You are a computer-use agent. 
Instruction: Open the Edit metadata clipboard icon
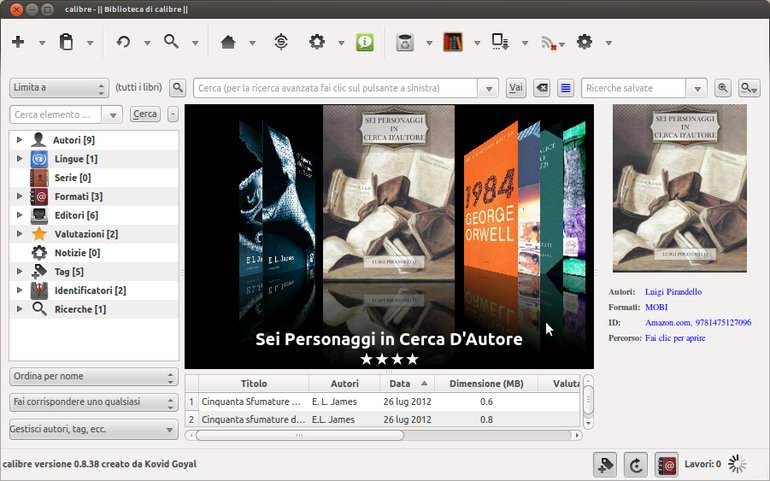pos(66,42)
